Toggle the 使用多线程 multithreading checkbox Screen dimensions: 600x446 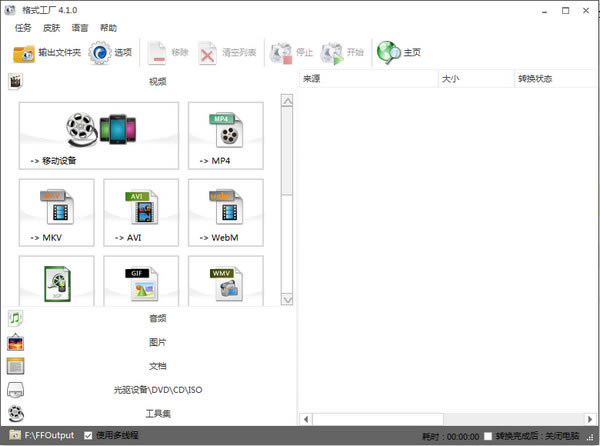click(x=89, y=436)
